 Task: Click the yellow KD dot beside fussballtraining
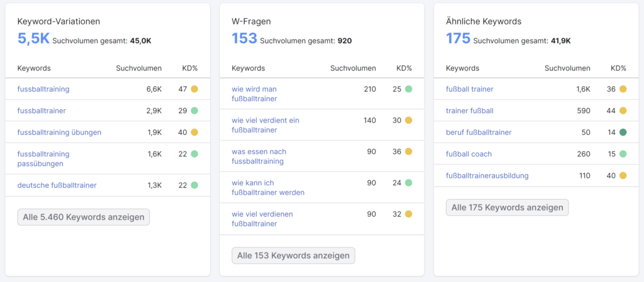[x=194, y=89]
